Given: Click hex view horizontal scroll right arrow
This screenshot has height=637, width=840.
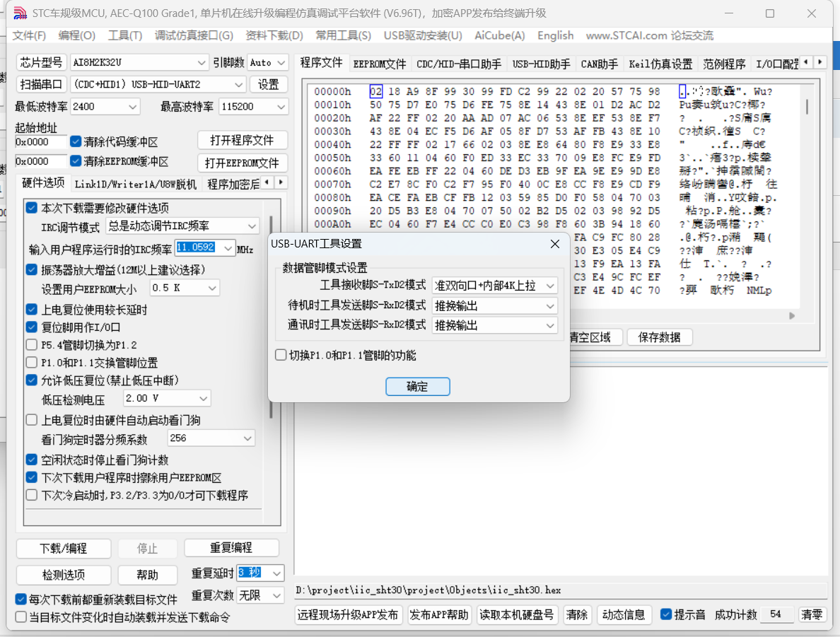Looking at the screenshot, I should 792,315.
